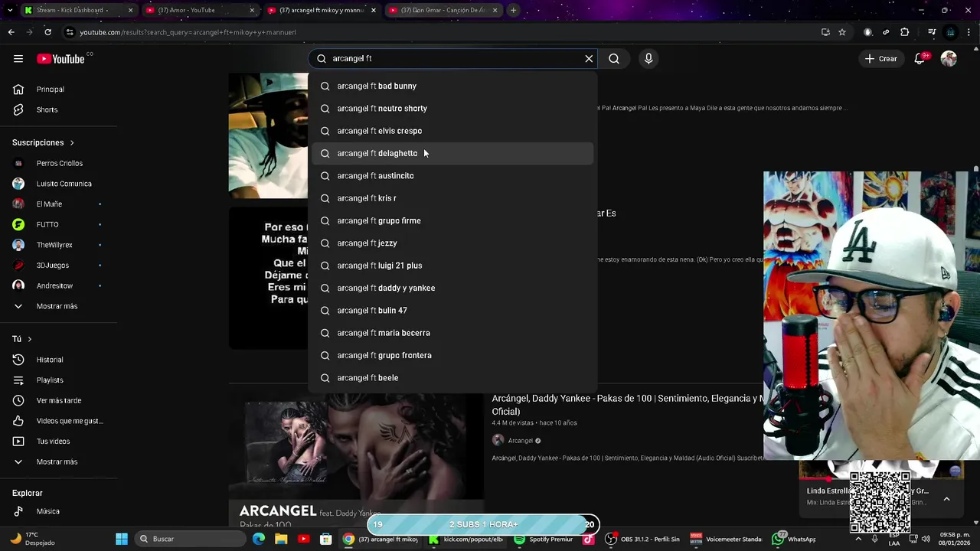The image size is (980, 551).
Task: Select suggestion arcangel ft elvis crespo
Action: point(452,131)
